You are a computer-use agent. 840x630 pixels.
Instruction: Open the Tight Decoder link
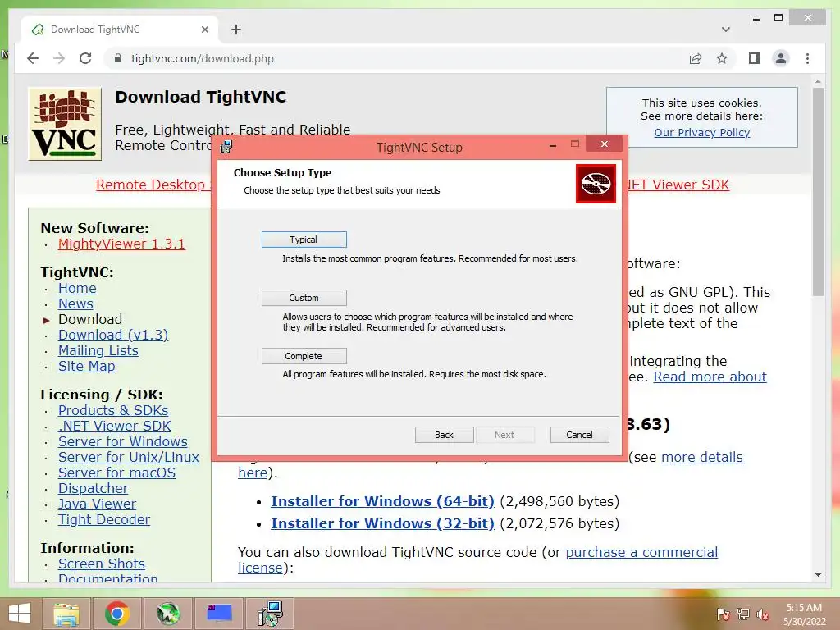(104, 519)
